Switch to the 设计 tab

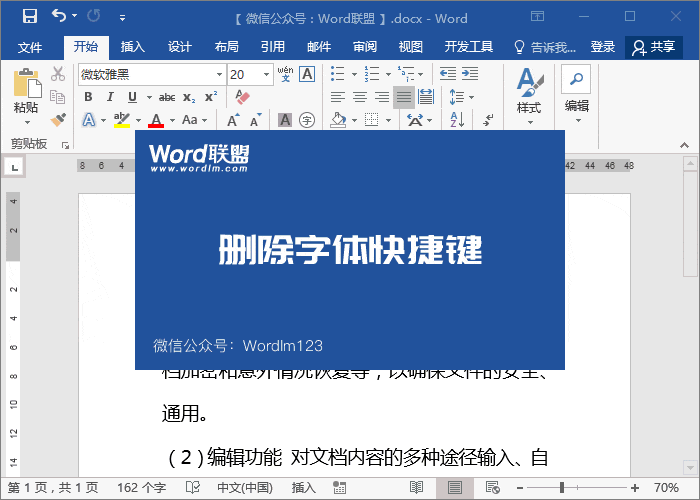coord(179,47)
